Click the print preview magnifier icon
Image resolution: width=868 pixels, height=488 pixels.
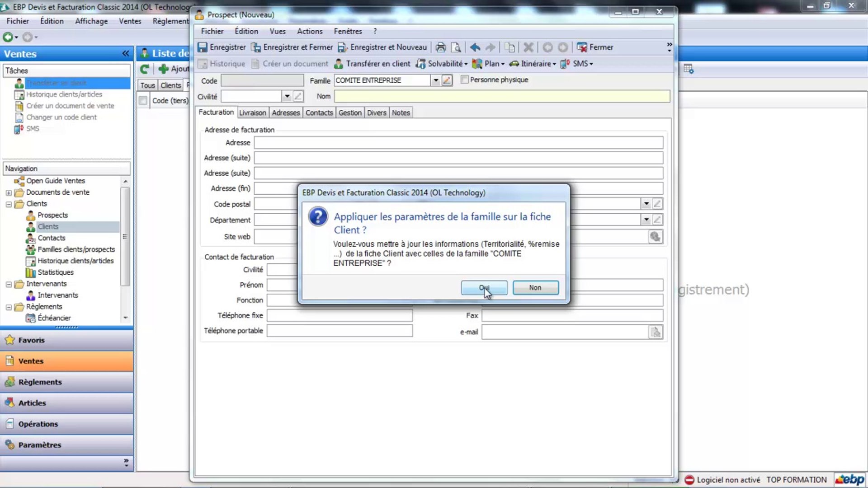pos(456,47)
